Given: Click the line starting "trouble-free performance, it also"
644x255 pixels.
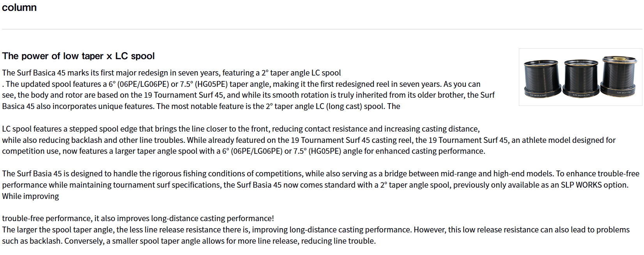Looking at the screenshot, I should 138,218.
